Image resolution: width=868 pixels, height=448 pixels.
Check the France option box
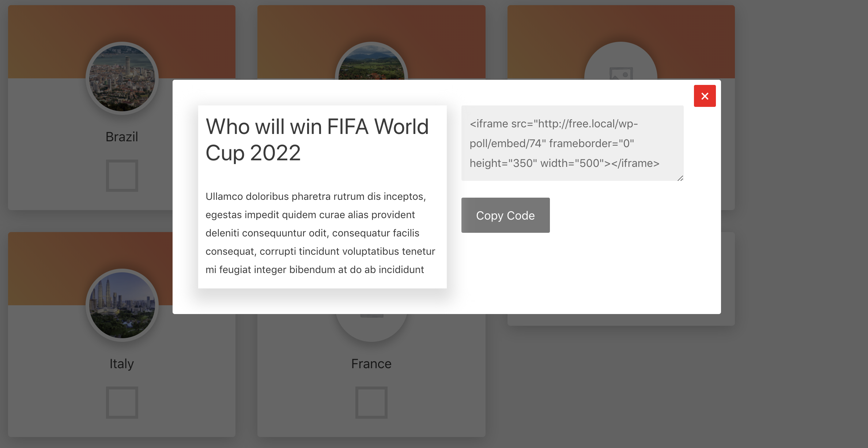(x=371, y=403)
